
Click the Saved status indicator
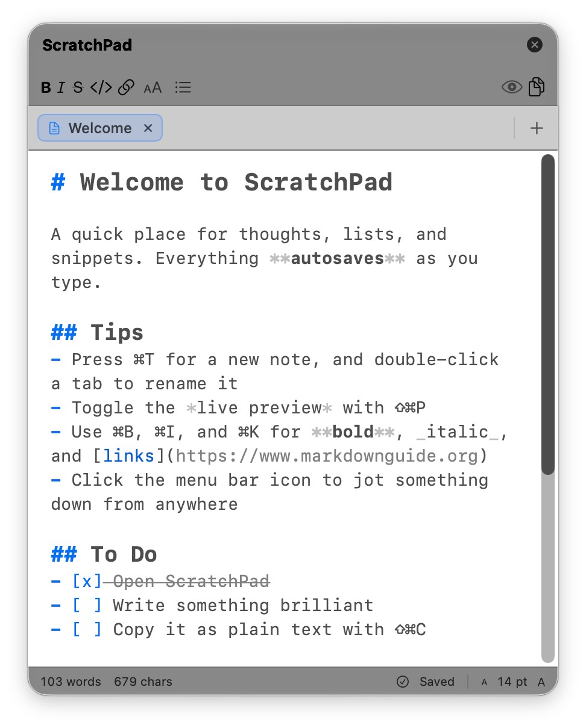click(x=437, y=682)
